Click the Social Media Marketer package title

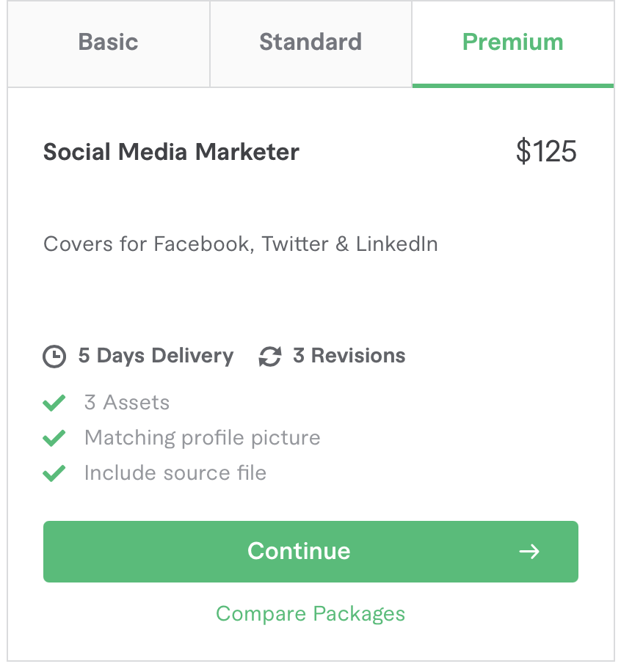(x=171, y=152)
